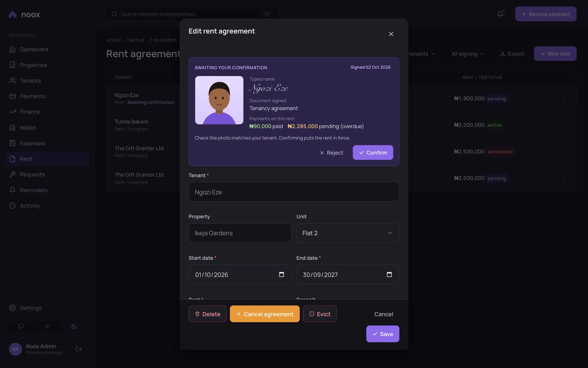Open calendar picker for End date
Image resolution: width=588 pixels, height=368 pixels.
(x=389, y=275)
